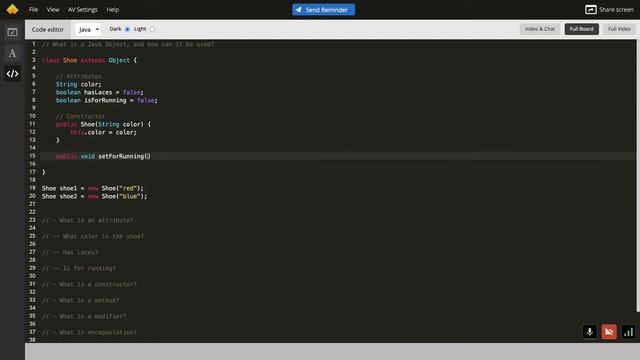Open the View menu
Viewport: 640px width, 360px height.
click(x=53, y=9)
